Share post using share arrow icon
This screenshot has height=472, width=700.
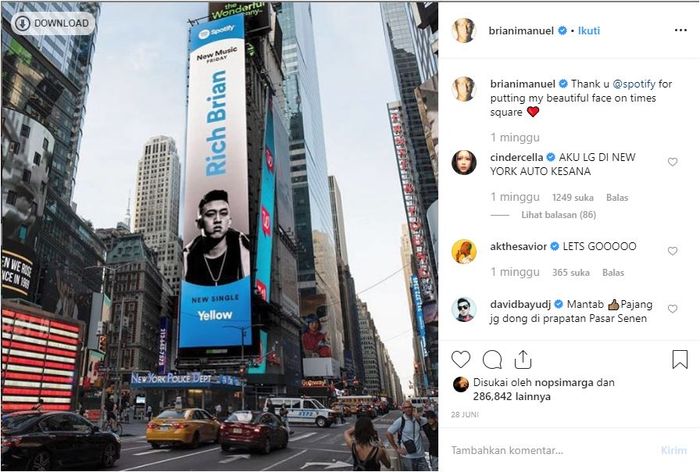tap(522, 359)
